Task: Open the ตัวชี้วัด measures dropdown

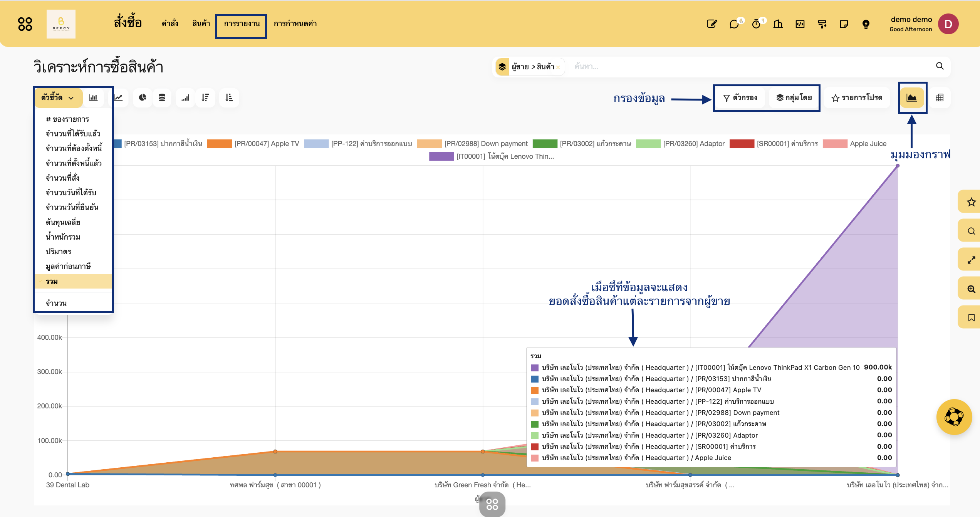Action: pyautogui.click(x=58, y=97)
